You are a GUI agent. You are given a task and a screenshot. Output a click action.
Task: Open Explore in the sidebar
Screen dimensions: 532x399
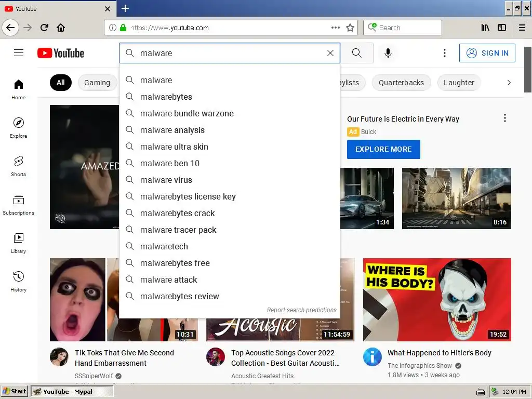point(19,128)
